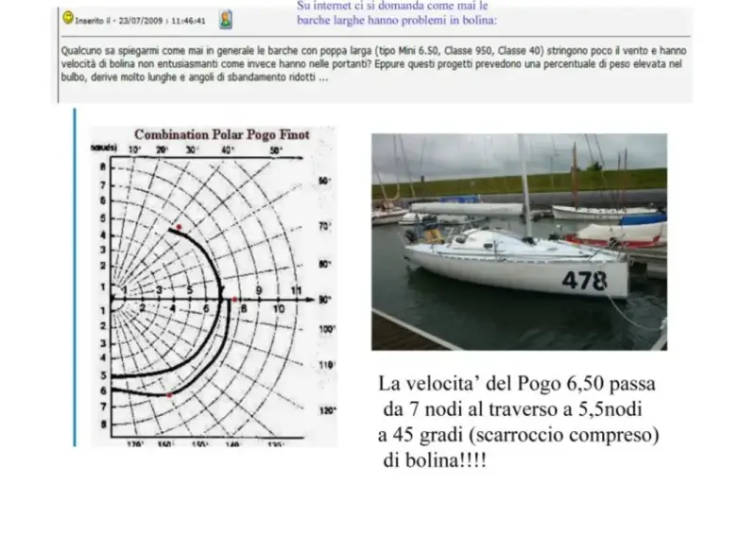
Task: Click the text 'a 45 gradi (scarroccio compreso)'
Action: [x=518, y=435]
